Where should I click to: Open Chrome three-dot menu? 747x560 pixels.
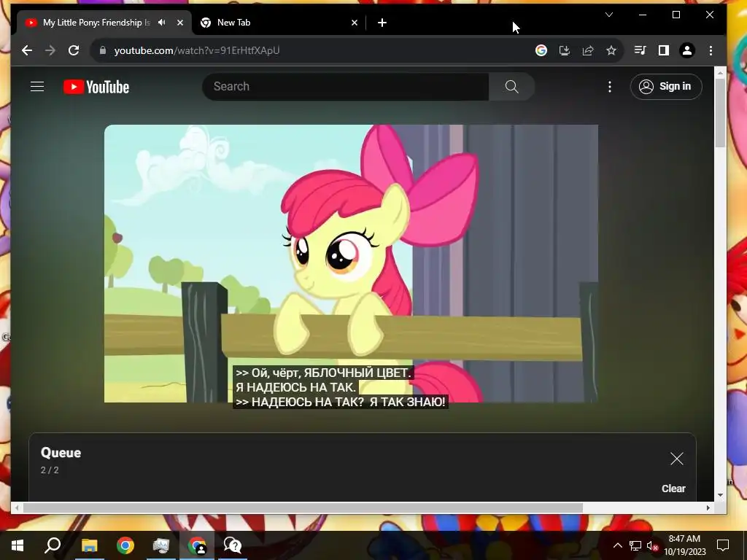click(711, 50)
